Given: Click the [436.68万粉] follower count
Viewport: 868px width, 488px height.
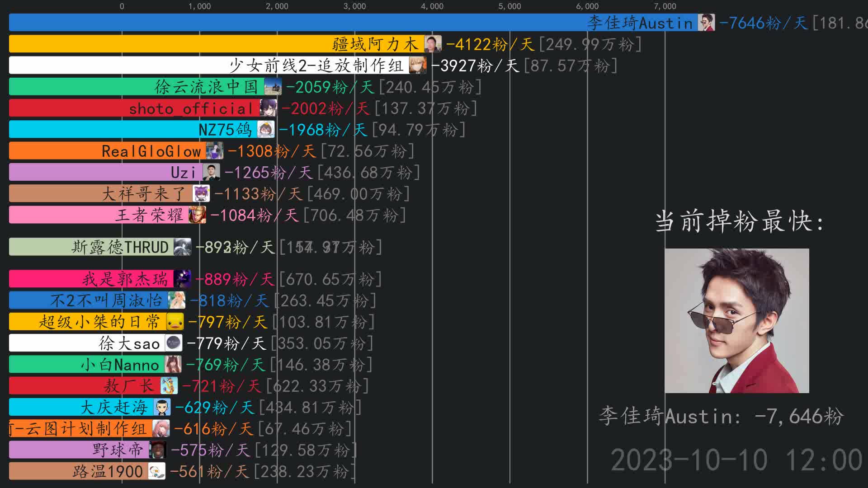Looking at the screenshot, I should [x=368, y=172].
